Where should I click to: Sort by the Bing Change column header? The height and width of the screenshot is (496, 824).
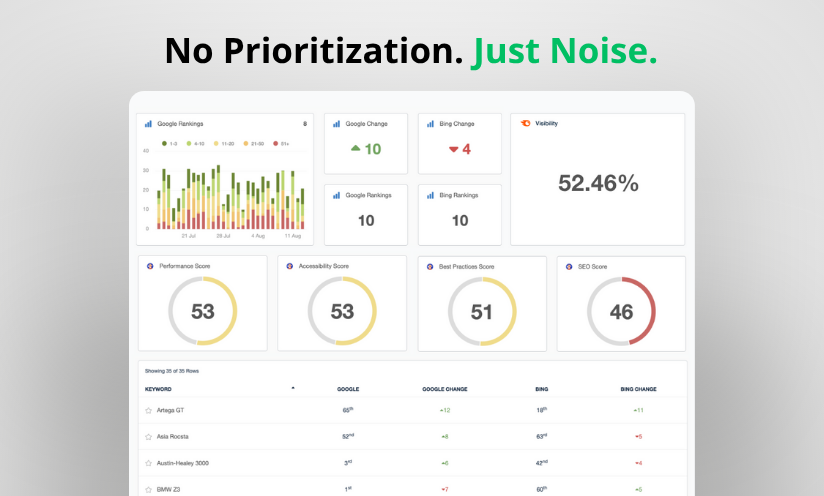[x=638, y=388]
